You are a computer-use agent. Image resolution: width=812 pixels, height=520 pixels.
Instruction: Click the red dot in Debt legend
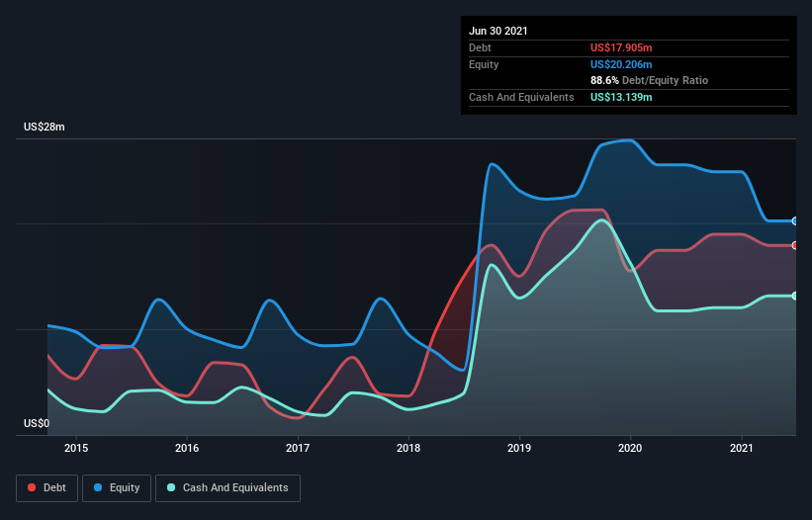coord(32,487)
